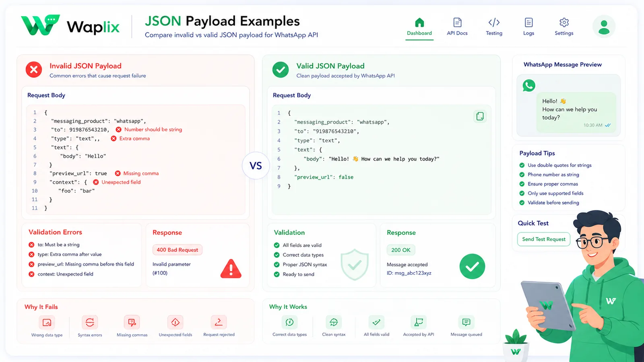Click the red X Invalid JSON Payload icon
The width and height of the screenshot is (644, 362).
pos(34,70)
